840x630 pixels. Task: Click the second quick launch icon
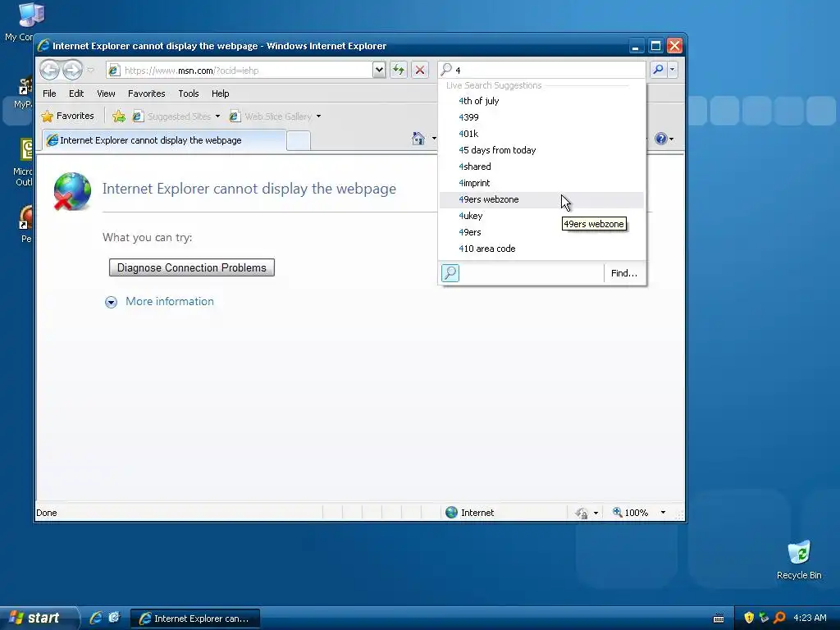[x=114, y=618]
